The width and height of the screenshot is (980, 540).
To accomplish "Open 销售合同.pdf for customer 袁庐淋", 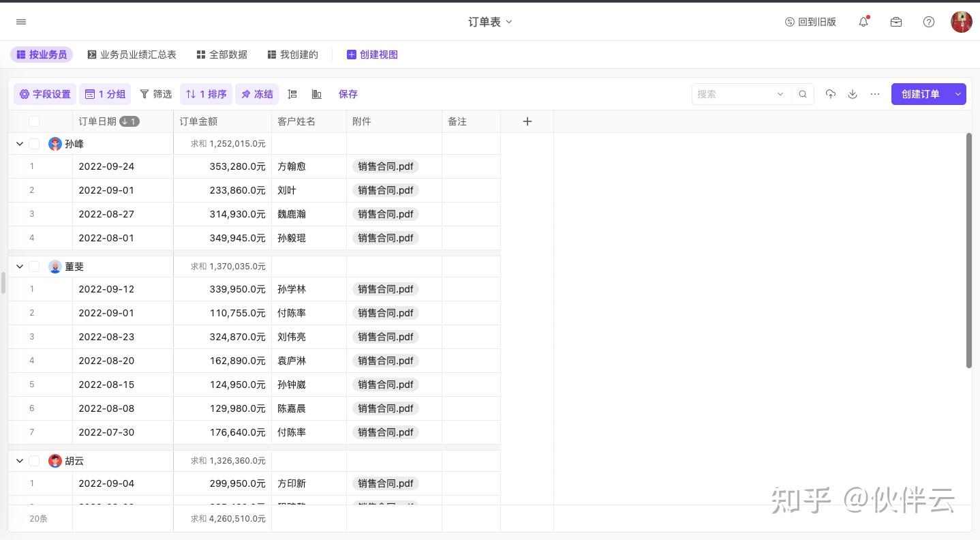I will point(386,361).
